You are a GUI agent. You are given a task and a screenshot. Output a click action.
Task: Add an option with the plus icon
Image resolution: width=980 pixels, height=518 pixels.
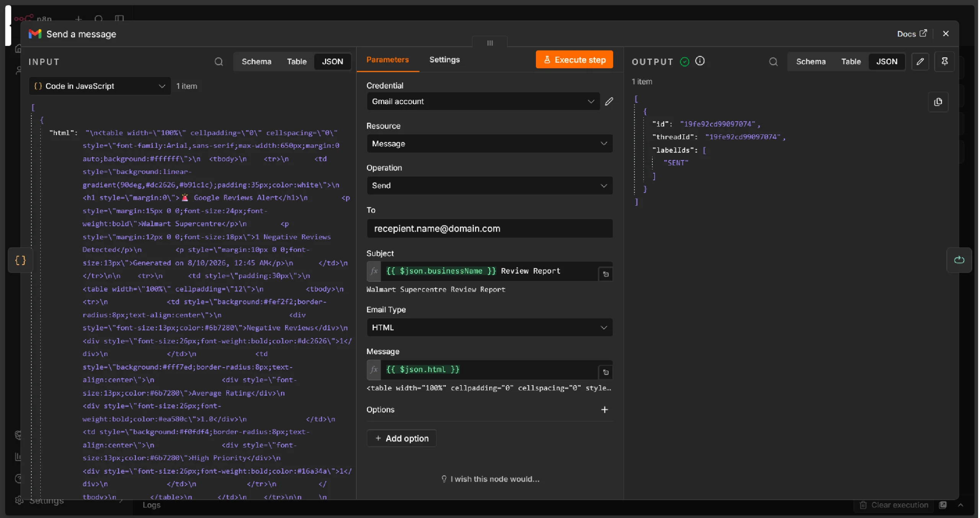pos(604,410)
